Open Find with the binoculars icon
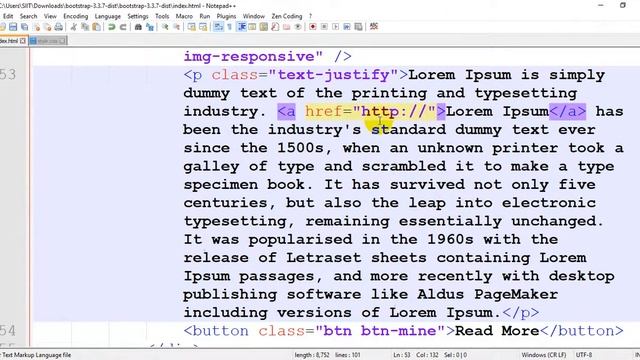The height and width of the screenshot is (360, 640). tap(138, 27)
